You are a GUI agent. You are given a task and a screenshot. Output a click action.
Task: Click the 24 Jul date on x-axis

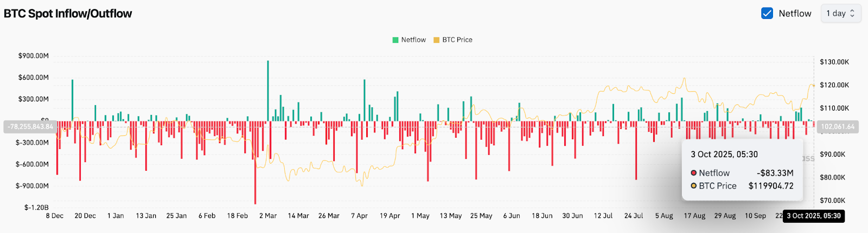tap(634, 216)
